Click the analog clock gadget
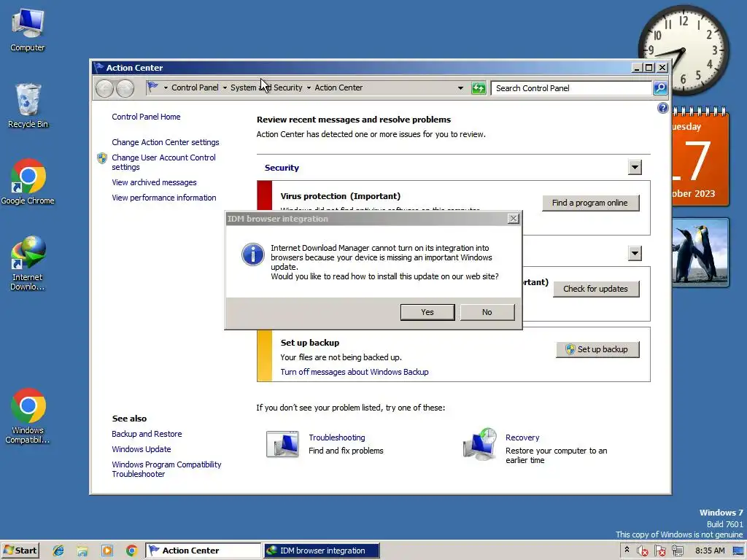This screenshot has height=560, width=747. coord(683,50)
